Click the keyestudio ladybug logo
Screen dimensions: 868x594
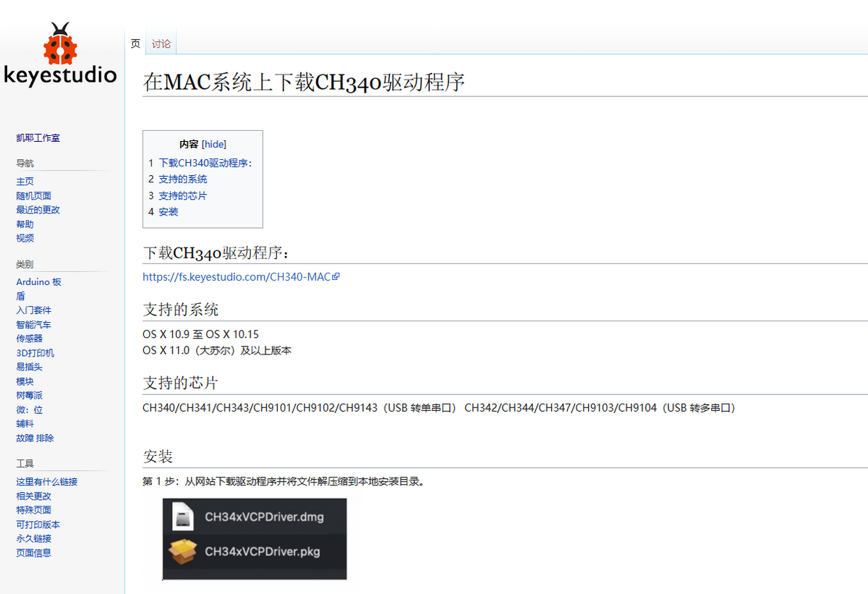[x=60, y=54]
